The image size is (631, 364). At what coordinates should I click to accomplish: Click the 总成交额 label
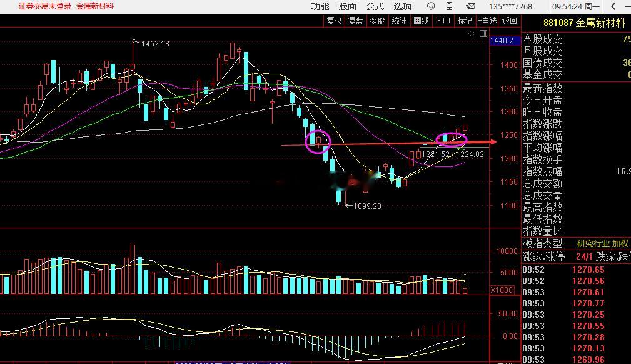tap(542, 184)
